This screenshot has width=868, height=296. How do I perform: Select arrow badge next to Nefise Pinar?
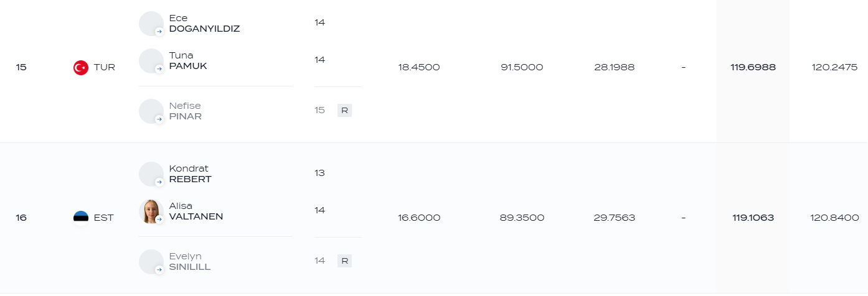pos(159,119)
